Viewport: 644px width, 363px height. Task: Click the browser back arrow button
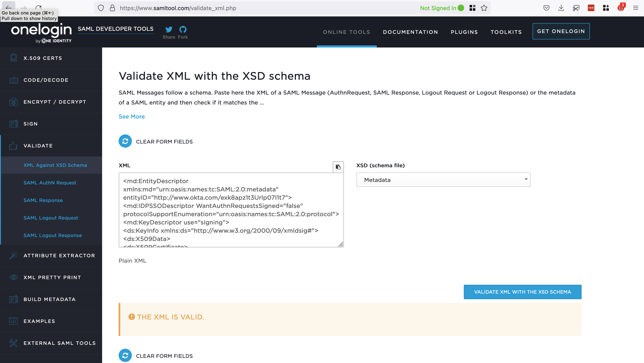click(8, 7)
